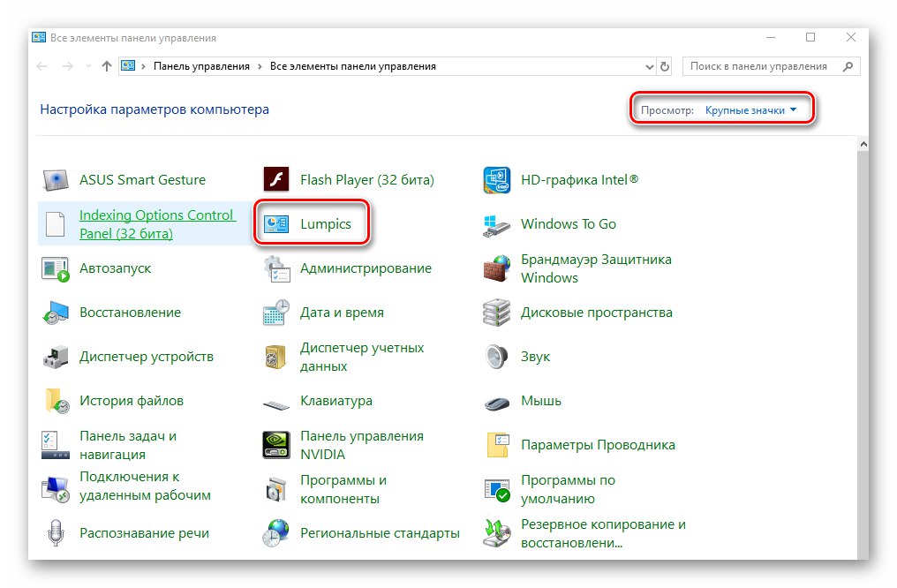Screen dimensions: 897x588
Task: Open the ASUS Smart Gesture icon
Action: [56, 179]
